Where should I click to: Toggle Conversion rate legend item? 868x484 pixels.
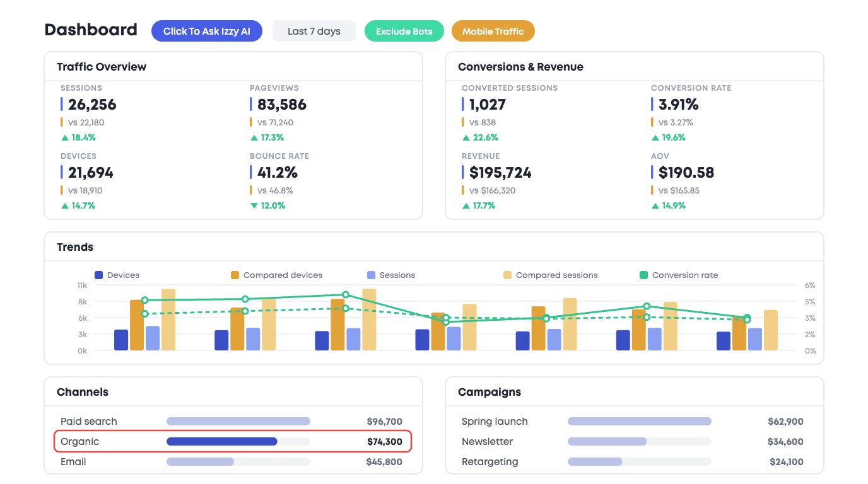coord(679,275)
